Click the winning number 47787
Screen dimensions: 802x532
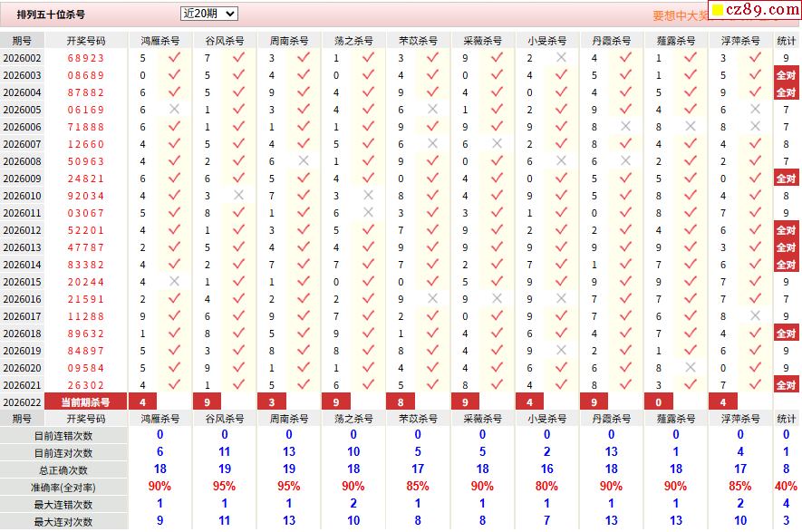tap(86, 247)
